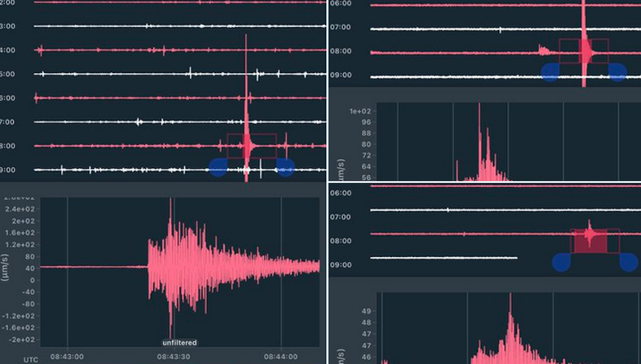Select the right blue range handle in the top-right helicorder
This screenshot has height=364, width=641.
[617, 72]
